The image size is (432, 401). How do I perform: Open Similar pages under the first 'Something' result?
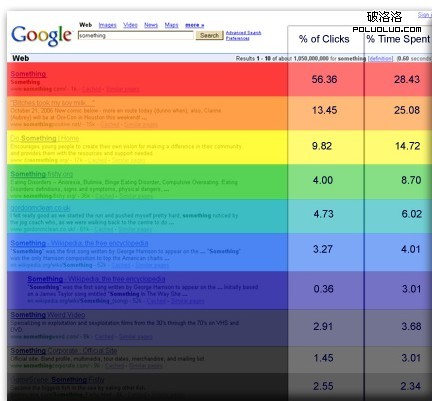tap(123, 89)
